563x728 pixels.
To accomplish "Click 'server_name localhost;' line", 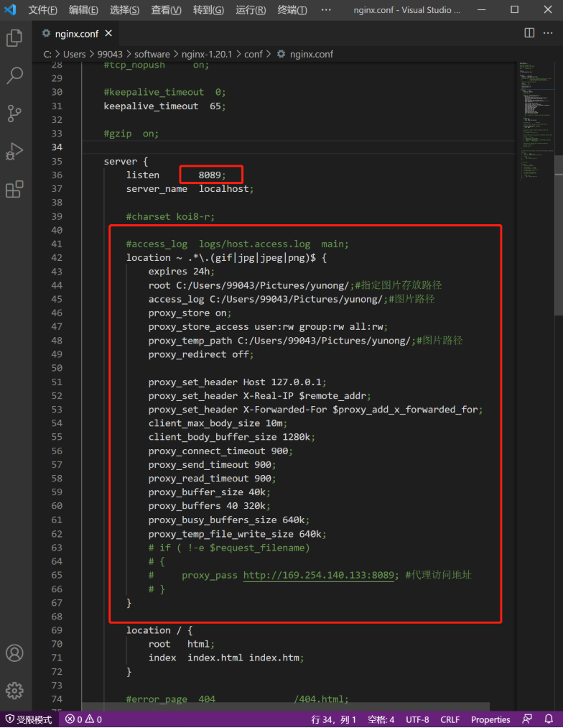I will (190, 189).
